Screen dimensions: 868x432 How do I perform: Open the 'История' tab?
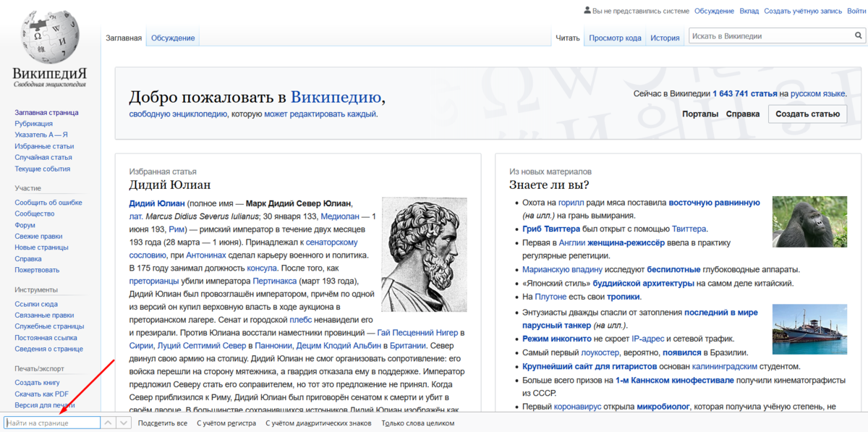[x=664, y=38]
